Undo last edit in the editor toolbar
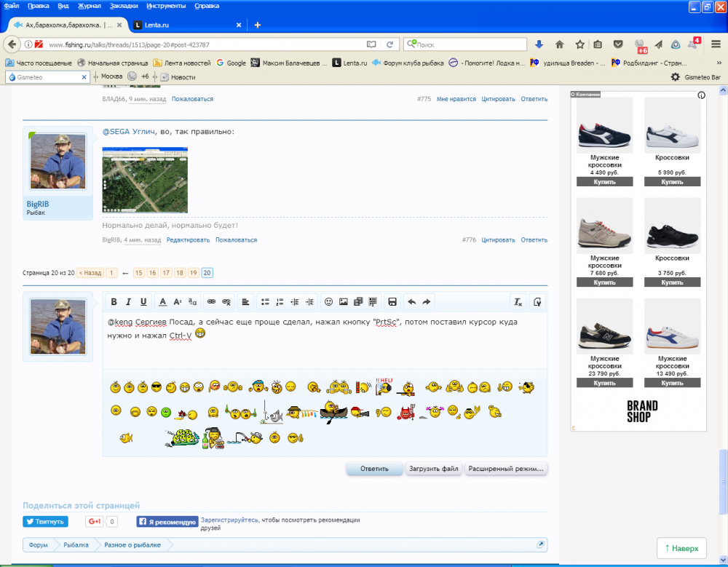Image resolution: width=728 pixels, height=567 pixels. click(411, 301)
